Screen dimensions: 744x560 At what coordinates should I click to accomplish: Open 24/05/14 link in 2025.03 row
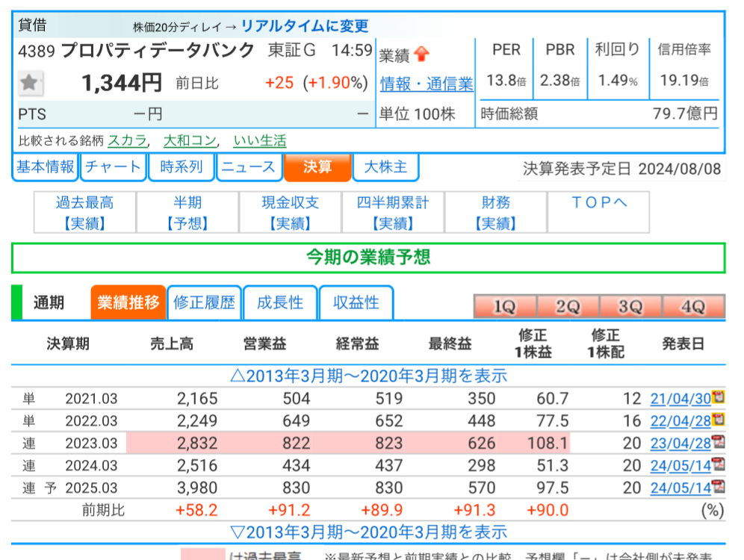click(x=681, y=488)
